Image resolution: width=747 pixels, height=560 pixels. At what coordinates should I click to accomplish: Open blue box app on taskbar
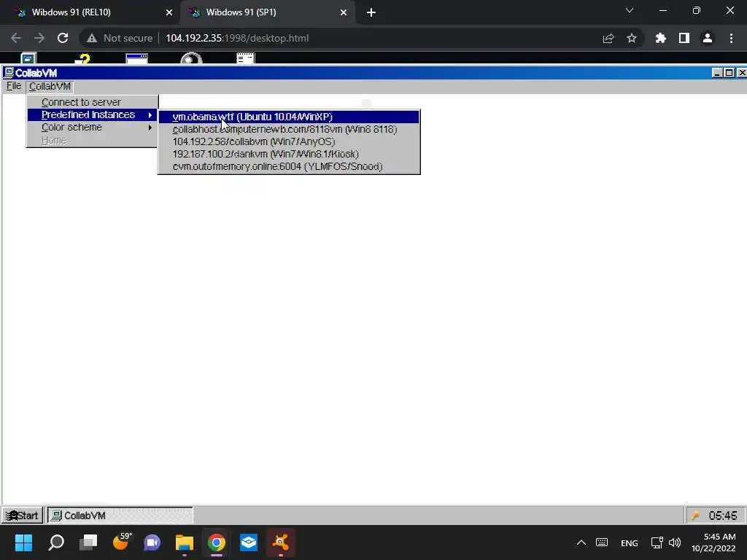pyautogui.click(x=249, y=542)
